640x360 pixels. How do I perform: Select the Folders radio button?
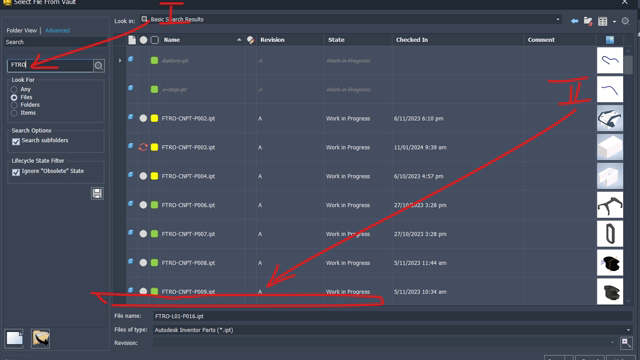coord(14,105)
